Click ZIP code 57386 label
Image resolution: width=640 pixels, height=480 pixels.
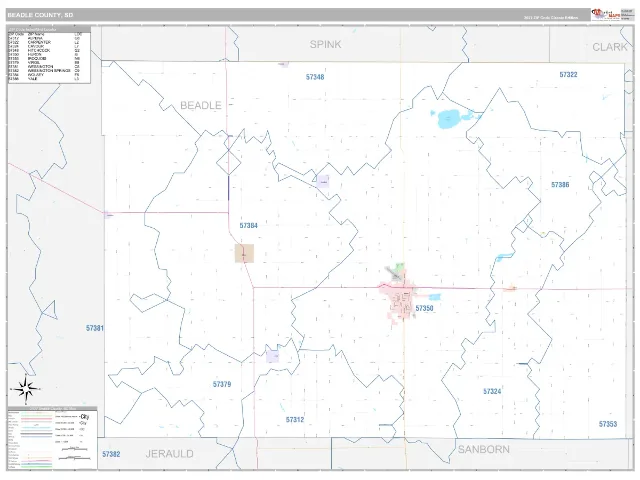[560, 185]
